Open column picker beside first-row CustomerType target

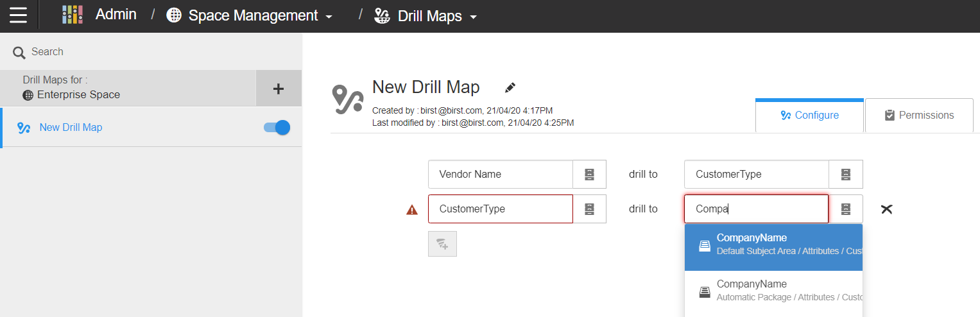coord(846,174)
